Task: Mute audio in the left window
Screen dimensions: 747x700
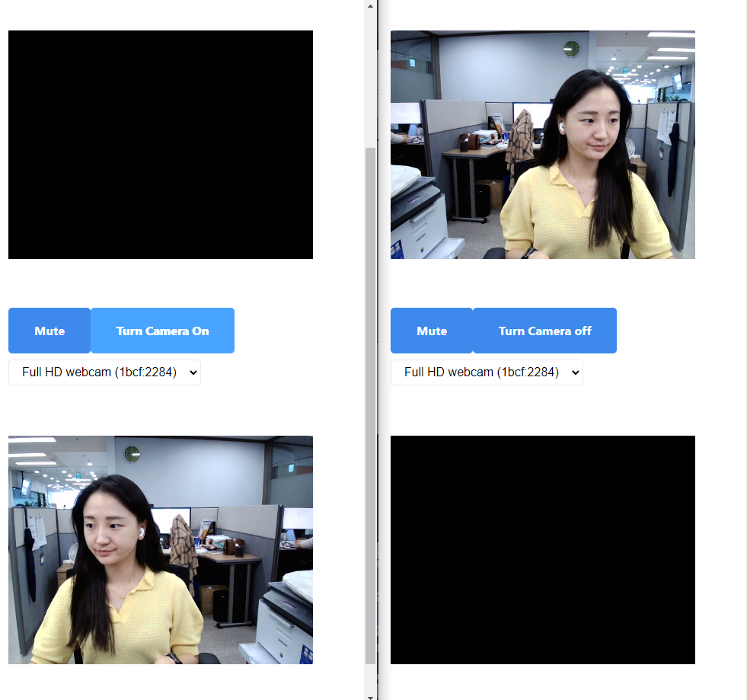Action: click(x=49, y=331)
